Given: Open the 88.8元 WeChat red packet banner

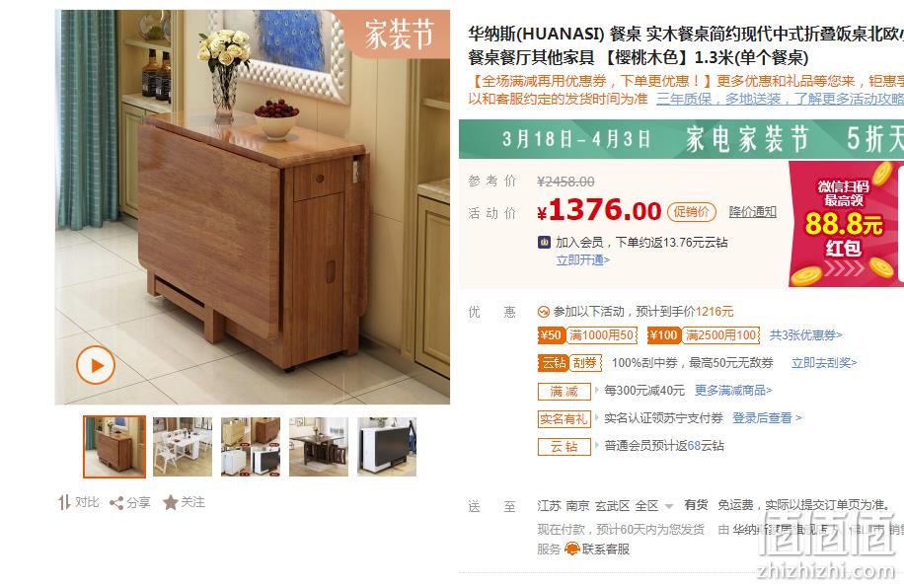Looking at the screenshot, I should (846, 224).
